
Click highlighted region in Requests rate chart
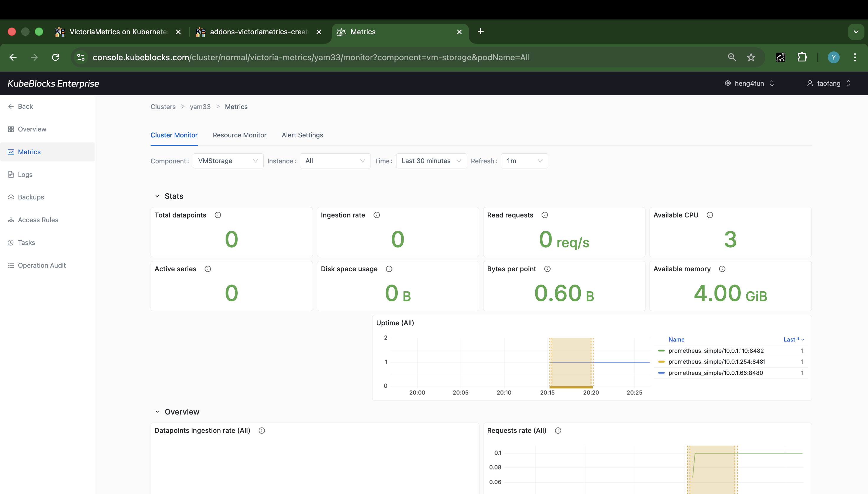tap(712, 470)
